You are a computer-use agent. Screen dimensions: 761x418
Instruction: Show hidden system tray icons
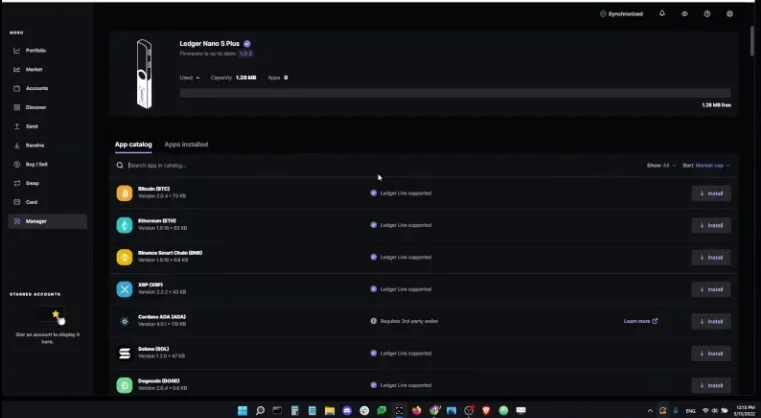pos(650,411)
